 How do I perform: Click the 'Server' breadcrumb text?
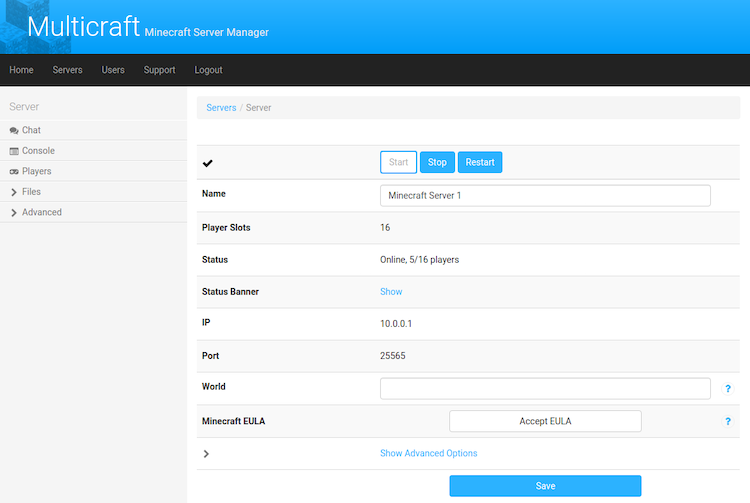point(258,108)
